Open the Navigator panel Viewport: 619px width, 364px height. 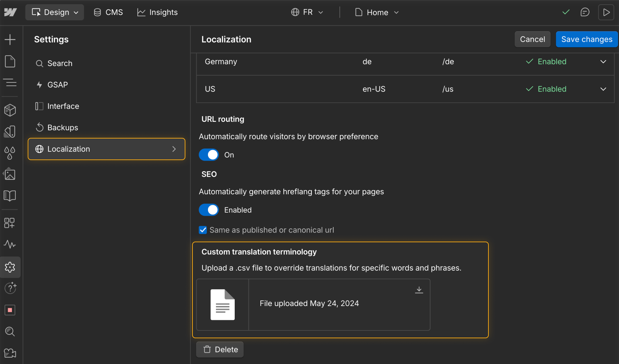click(10, 83)
